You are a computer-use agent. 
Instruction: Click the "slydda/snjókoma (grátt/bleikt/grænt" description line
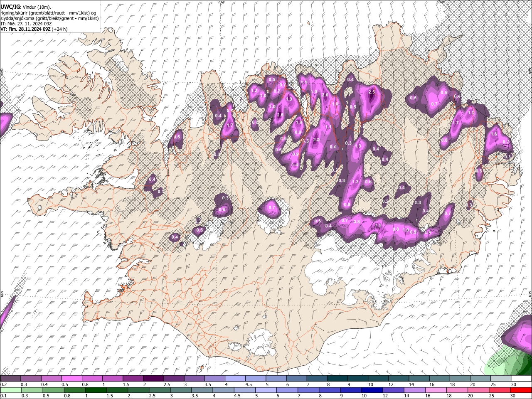pyautogui.click(x=49, y=18)
